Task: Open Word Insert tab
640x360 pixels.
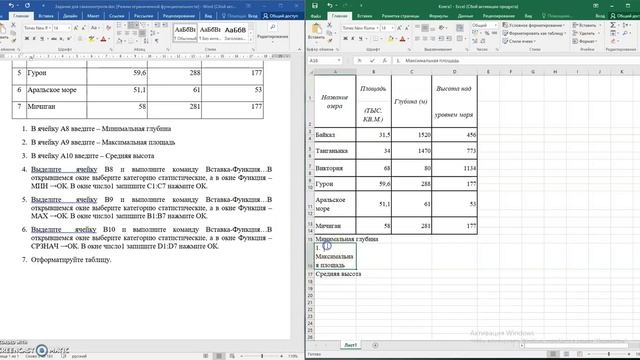Action: tap(46, 16)
